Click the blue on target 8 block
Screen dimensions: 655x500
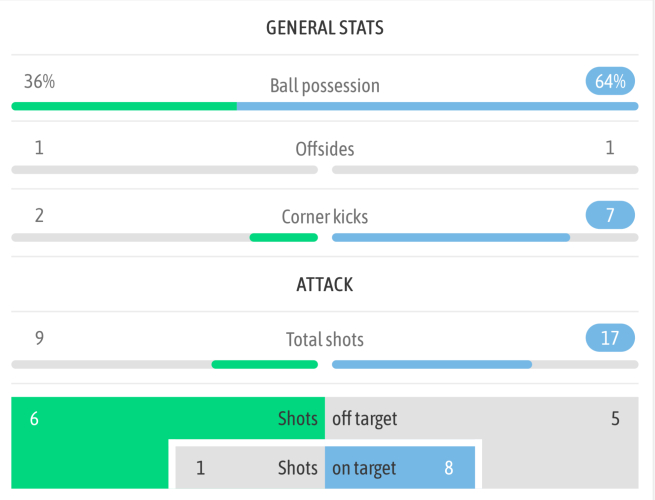tap(399, 468)
